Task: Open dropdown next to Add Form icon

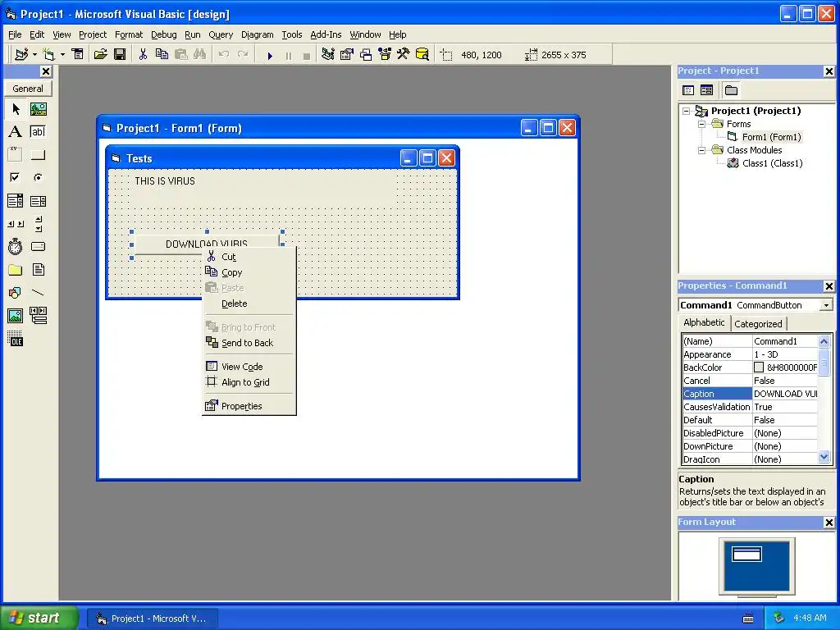Action: pos(62,55)
